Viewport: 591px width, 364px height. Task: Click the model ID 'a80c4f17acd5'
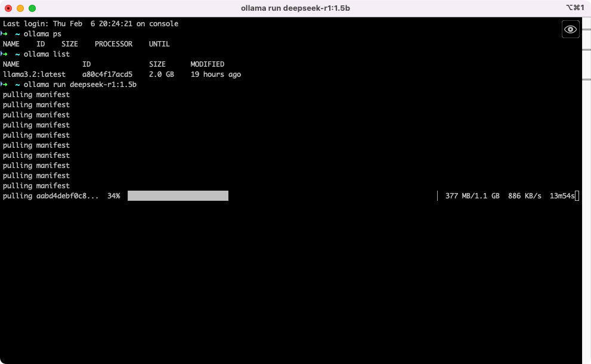pos(107,74)
